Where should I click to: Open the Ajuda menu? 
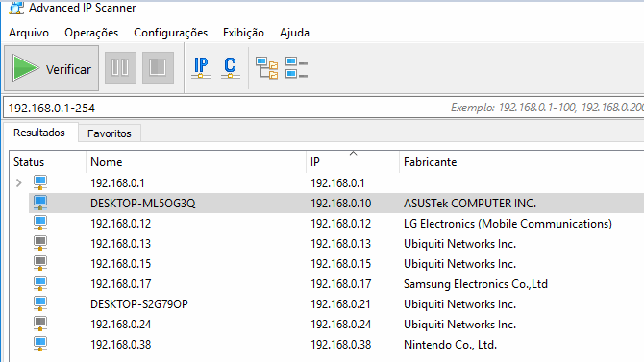294,33
